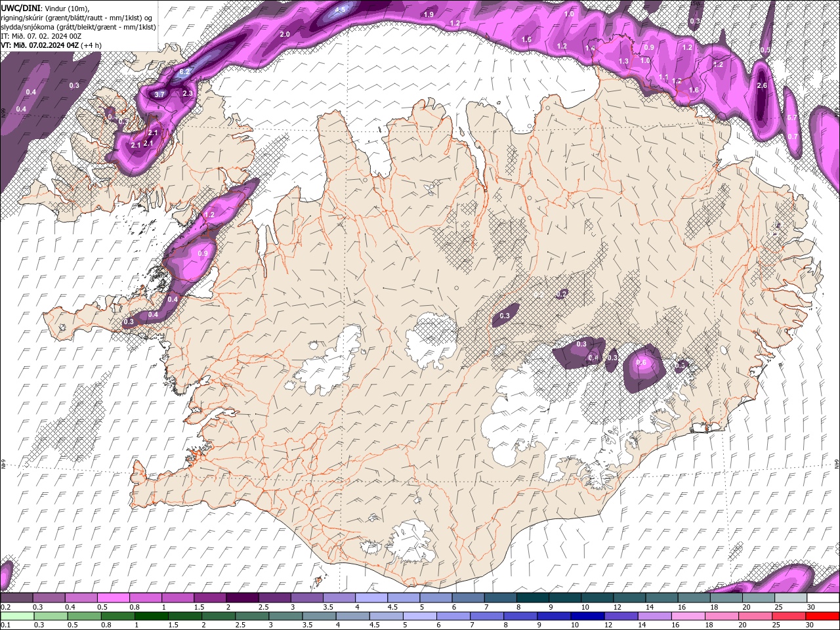Select the dark green 1 swatch in lower legend
Image resolution: width=840 pixels, height=630 pixels.
(x=151, y=616)
